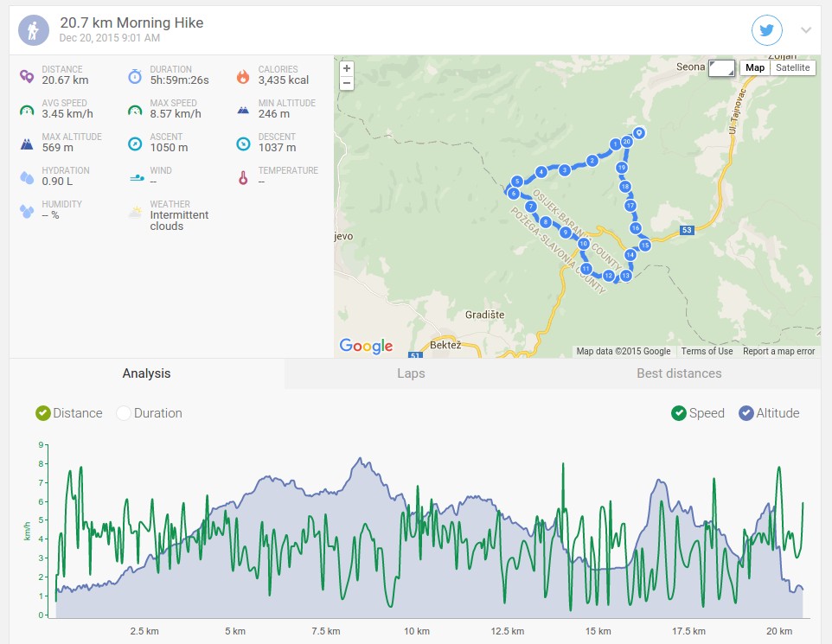Click the Min Altitude mountain icon
Viewport: 832px width, 644px height.
[x=243, y=111]
